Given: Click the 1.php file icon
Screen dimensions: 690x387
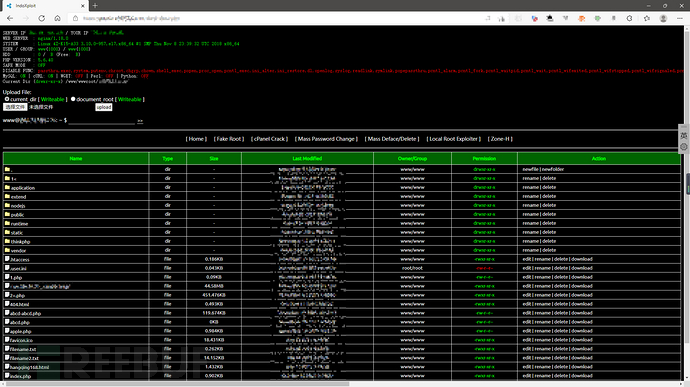Looking at the screenshot, I should point(7,277).
